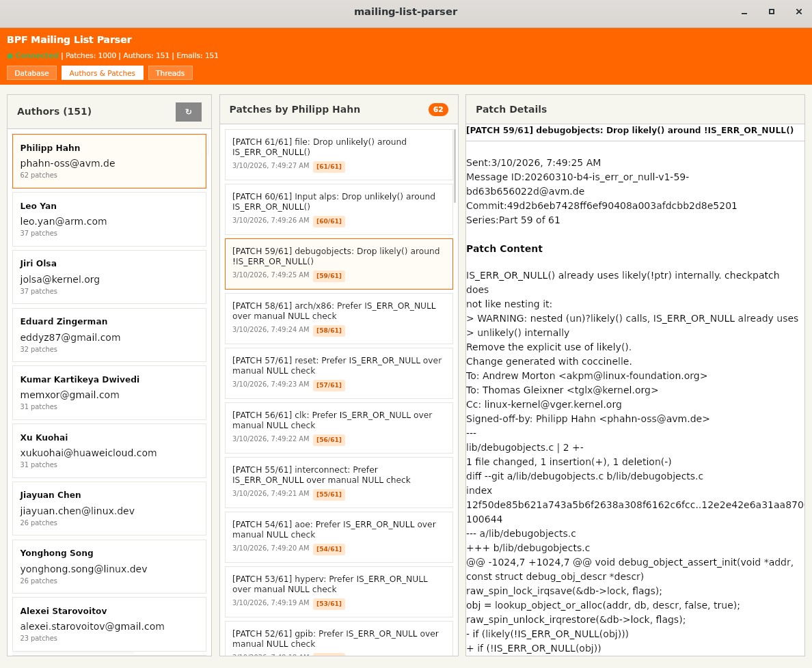
Task: Click the refresh authors icon button
Action: (x=188, y=112)
